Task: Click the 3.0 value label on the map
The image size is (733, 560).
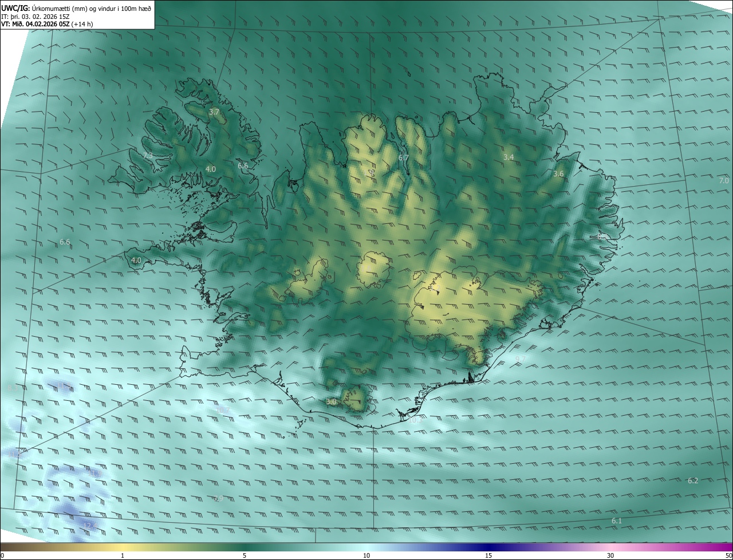Action: (x=331, y=402)
